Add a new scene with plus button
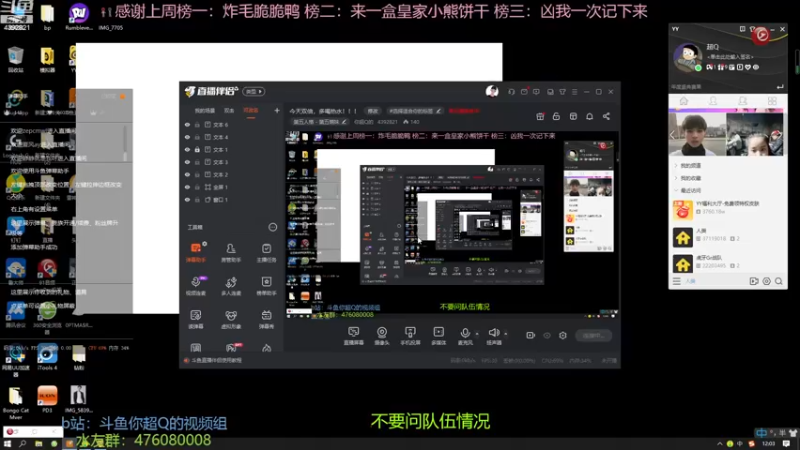Viewport: 800px width, 450px height. [277, 111]
